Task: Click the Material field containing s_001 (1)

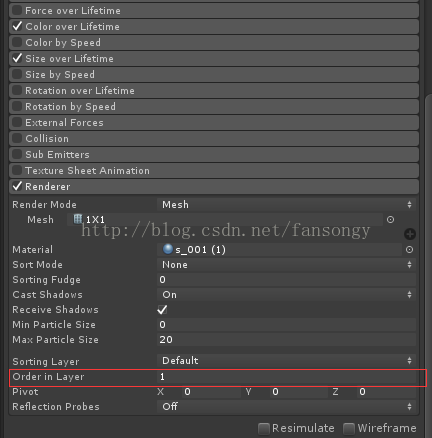Action: 279,250
